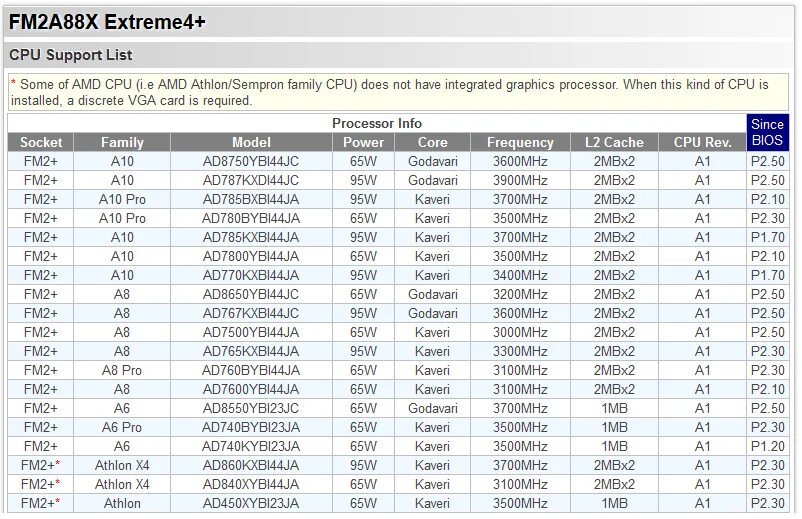Click Athlon X4 in the AD860KXBI44JA row

122,465
